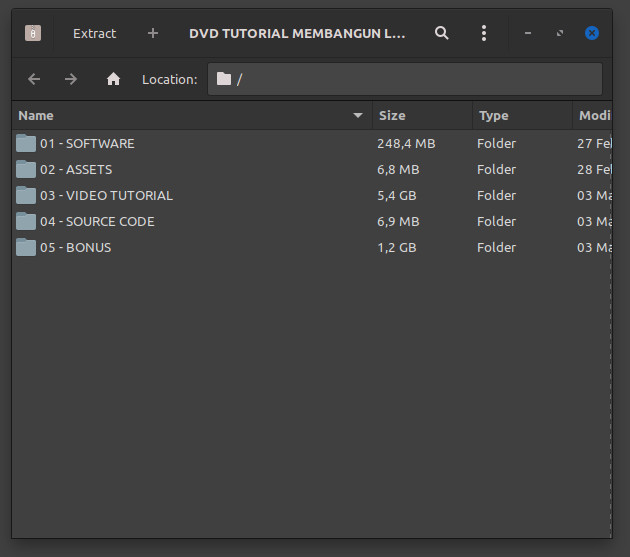Click the Home location icon
The height and width of the screenshot is (557, 630).
point(113,79)
